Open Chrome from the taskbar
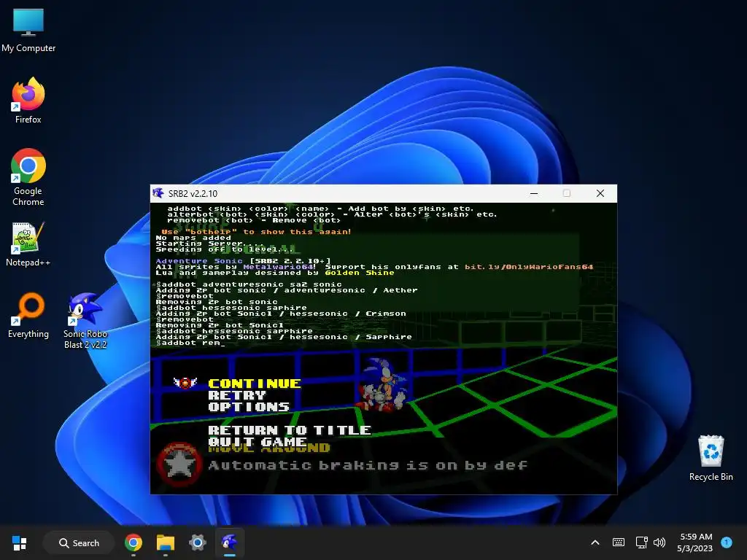Viewport: 747px width, 560px height. tap(133, 542)
